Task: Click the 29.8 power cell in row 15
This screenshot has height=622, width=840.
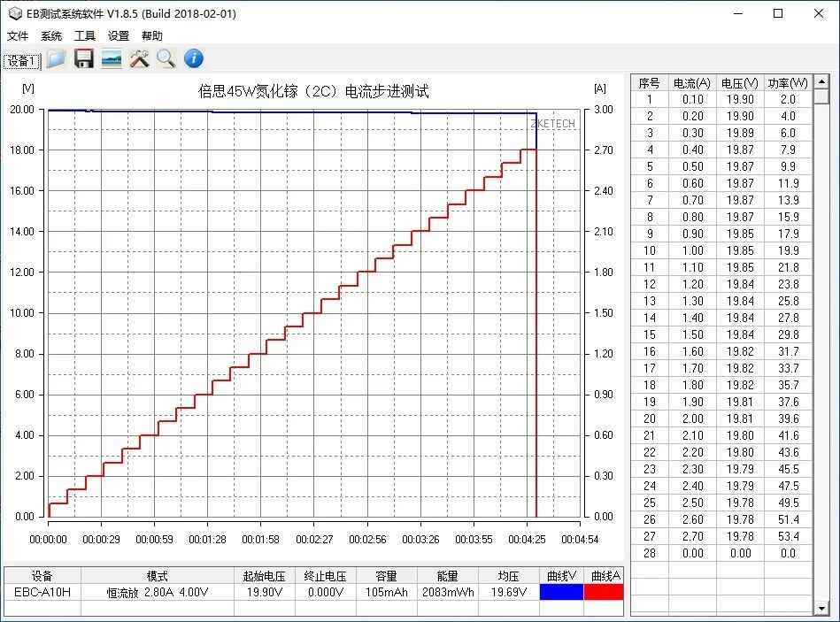Action: 788,334
